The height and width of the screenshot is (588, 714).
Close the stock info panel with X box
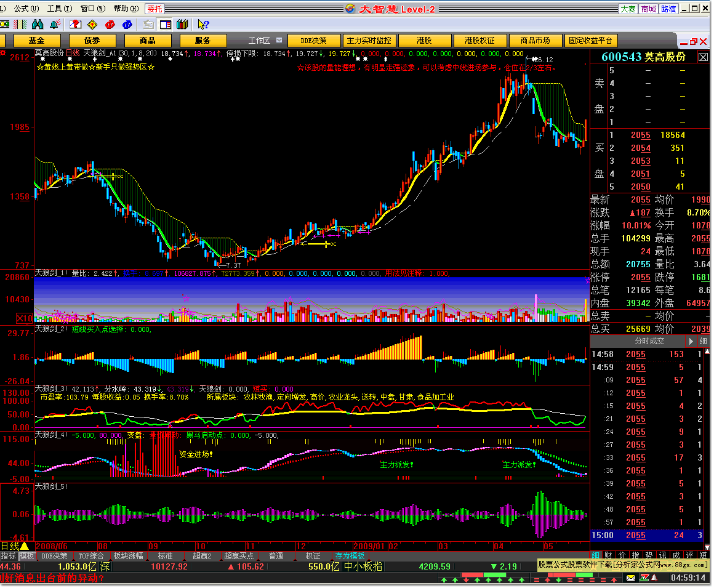703,57
